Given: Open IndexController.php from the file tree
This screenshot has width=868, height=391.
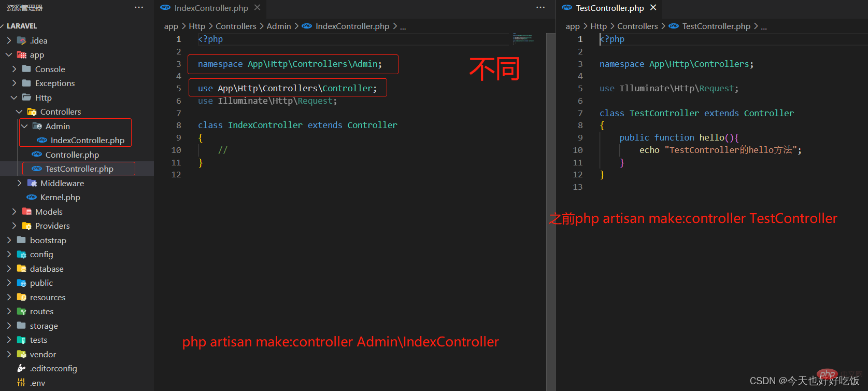Looking at the screenshot, I should 88,141.
